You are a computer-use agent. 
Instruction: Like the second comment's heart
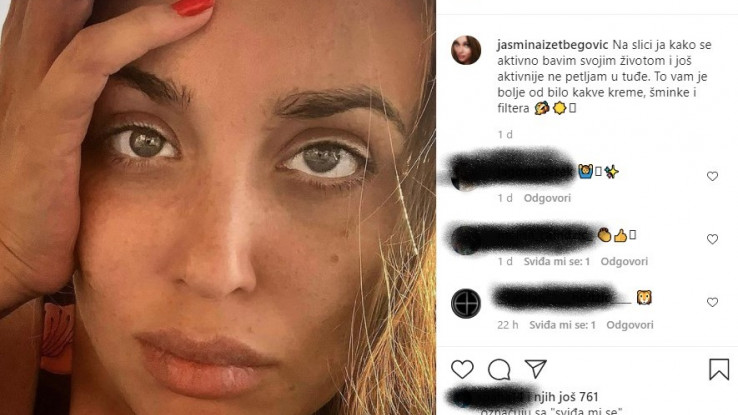coord(712,239)
